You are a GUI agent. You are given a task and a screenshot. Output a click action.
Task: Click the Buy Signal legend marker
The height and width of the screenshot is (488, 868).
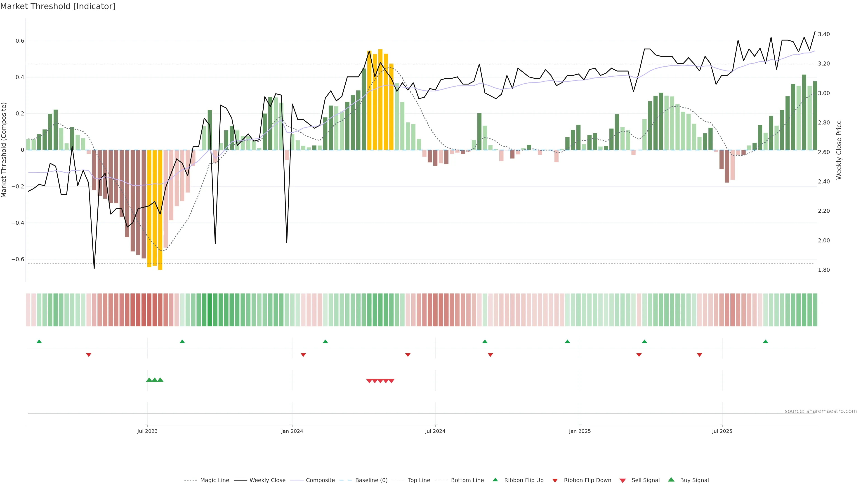pos(671,480)
